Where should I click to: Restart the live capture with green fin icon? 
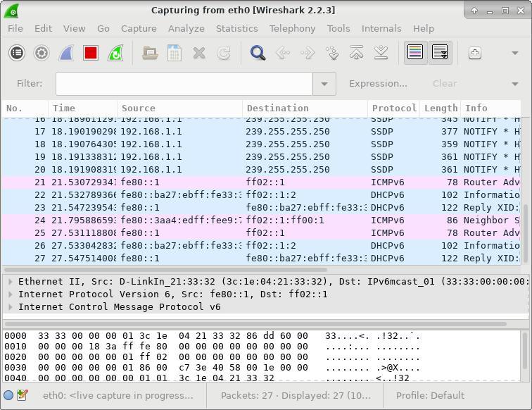[x=115, y=53]
